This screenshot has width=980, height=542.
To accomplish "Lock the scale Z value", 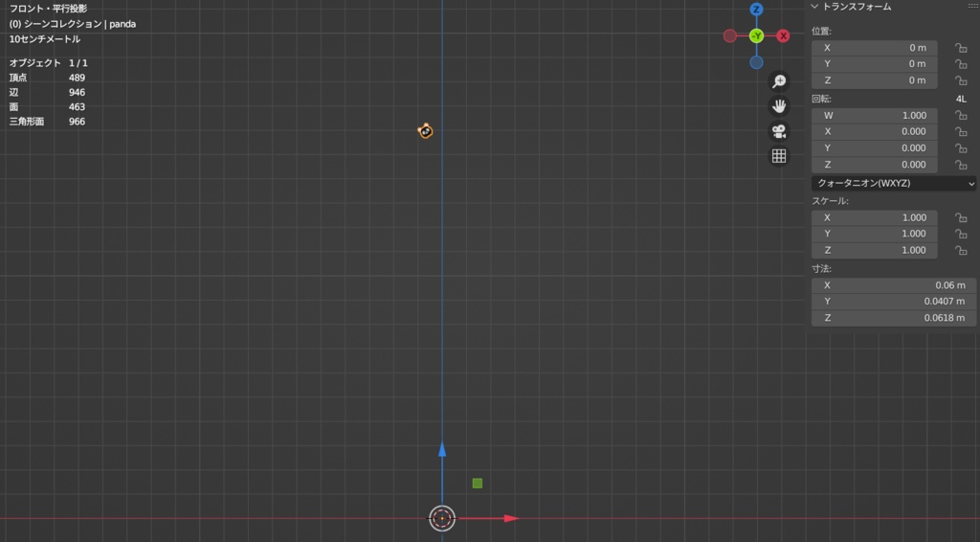I will point(961,250).
